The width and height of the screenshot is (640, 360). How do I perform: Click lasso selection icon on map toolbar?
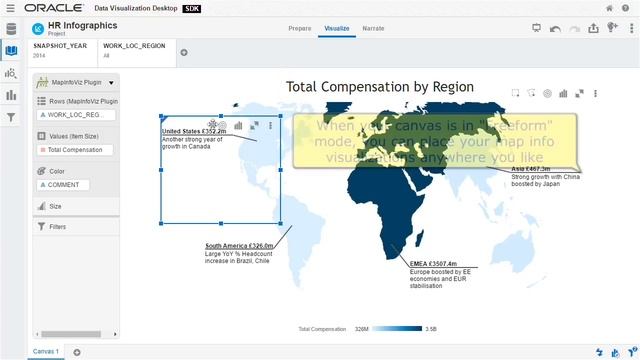point(531,93)
